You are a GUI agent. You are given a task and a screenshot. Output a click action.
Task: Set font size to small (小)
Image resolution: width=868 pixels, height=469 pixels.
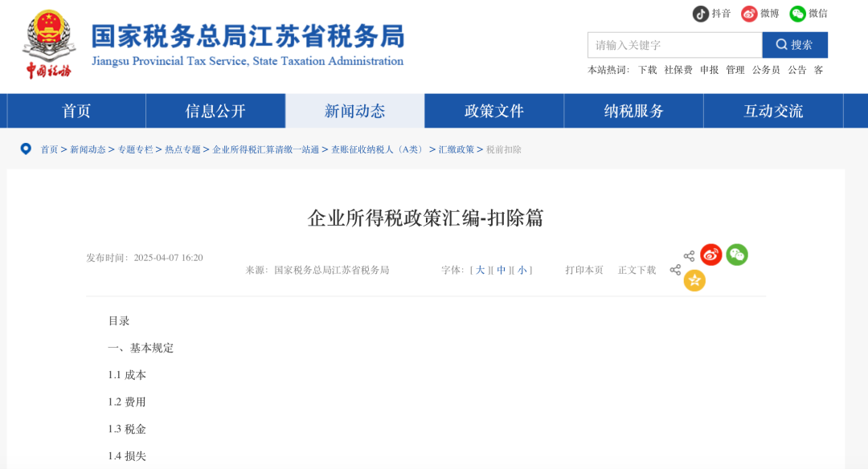(522, 270)
